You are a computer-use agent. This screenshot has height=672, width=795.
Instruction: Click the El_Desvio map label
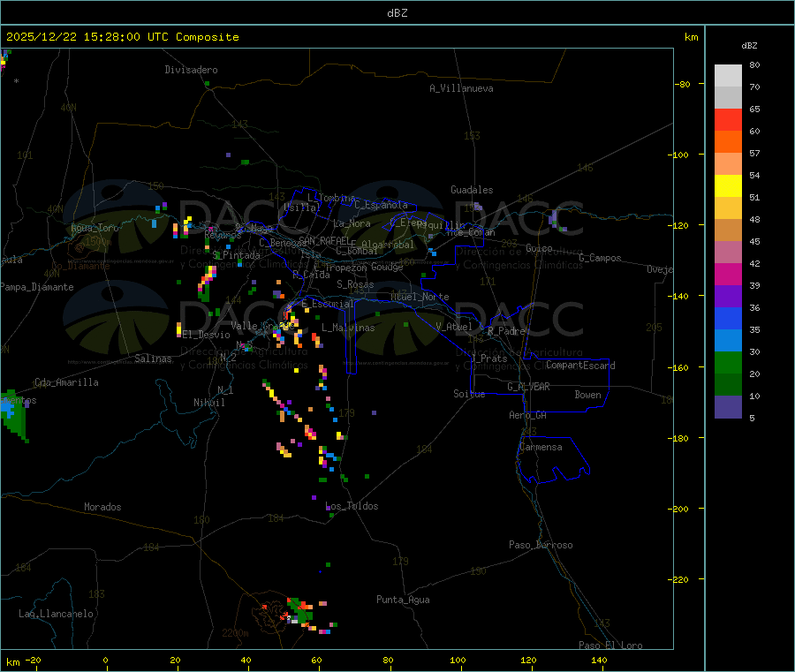[x=206, y=335]
